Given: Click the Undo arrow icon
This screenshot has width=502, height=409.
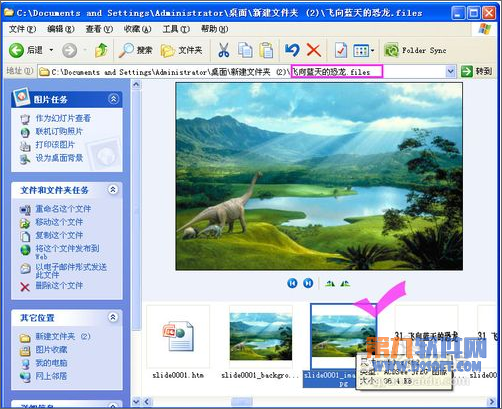Looking at the screenshot, I should (292, 50).
